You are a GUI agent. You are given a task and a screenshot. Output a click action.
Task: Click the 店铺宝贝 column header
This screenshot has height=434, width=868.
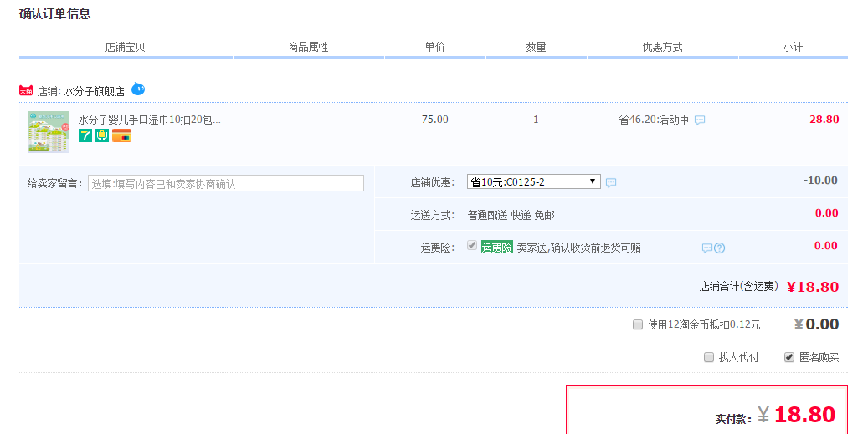(125, 47)
